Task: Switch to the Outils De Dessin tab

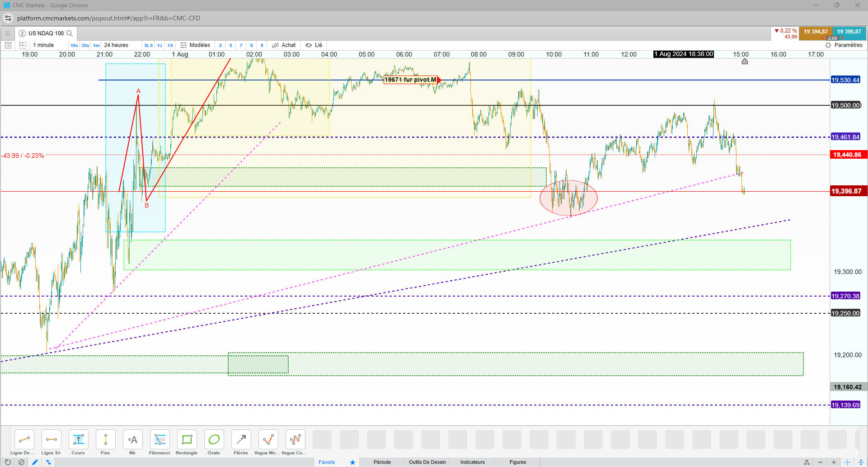Action: point(427,462)
